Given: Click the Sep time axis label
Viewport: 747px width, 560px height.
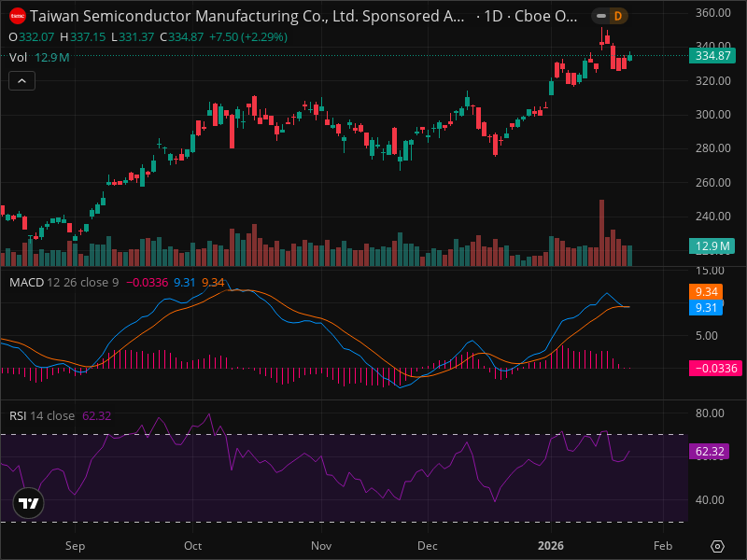Looking at the screenshot, I should pyautogui.click(x=75, y=546).
